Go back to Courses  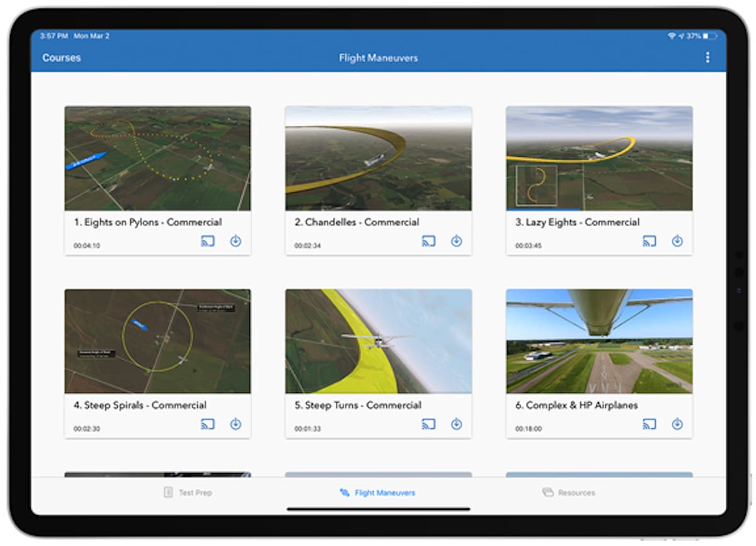coord(61,57)
